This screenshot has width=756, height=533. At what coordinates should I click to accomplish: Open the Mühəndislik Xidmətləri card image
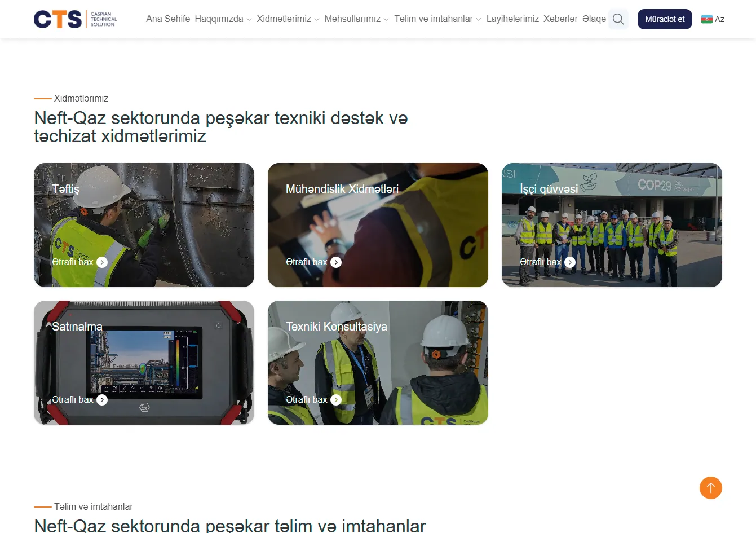378,225
